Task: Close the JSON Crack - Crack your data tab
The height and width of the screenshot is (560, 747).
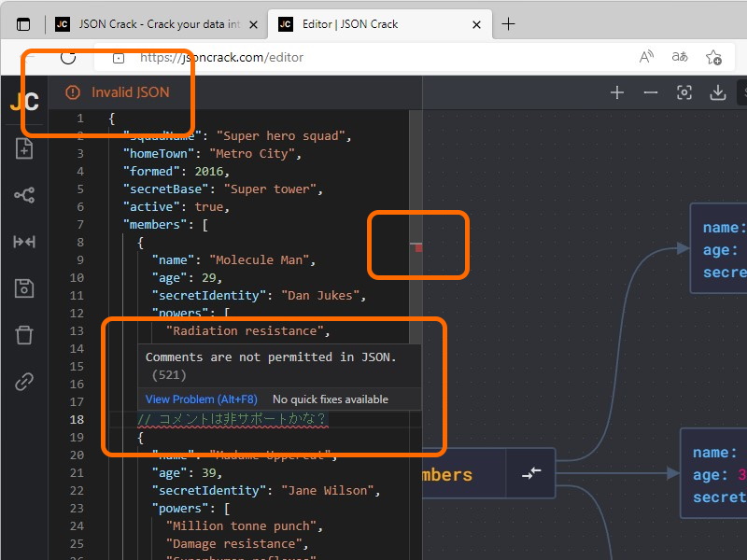Action: 253,24
